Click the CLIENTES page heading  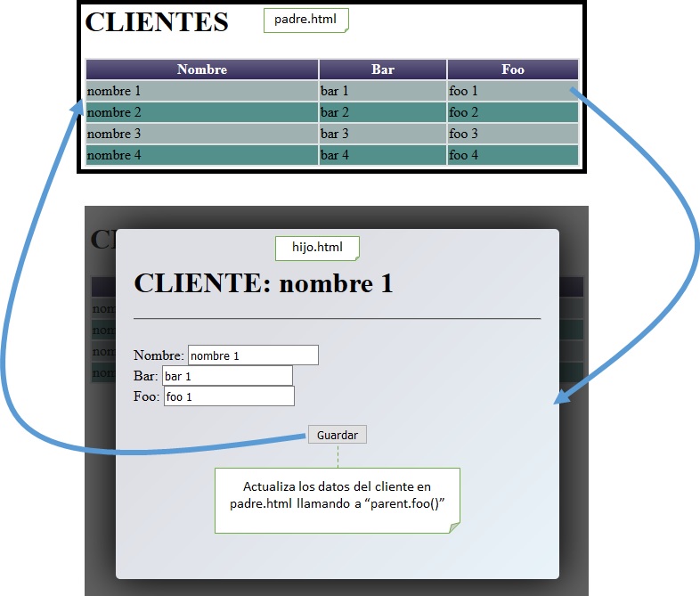[157, 22]
